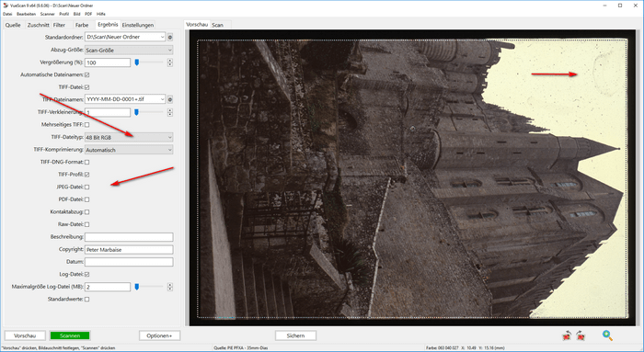Zoom in with the magnifier icon
This screenshot has width=644, height=352.
(607, 335)
